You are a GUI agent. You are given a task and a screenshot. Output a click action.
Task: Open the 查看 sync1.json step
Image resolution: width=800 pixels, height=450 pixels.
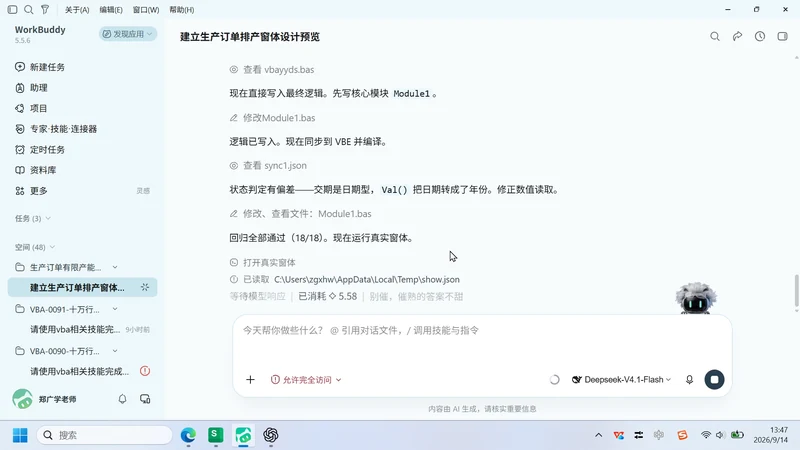(x=268, y=165)
